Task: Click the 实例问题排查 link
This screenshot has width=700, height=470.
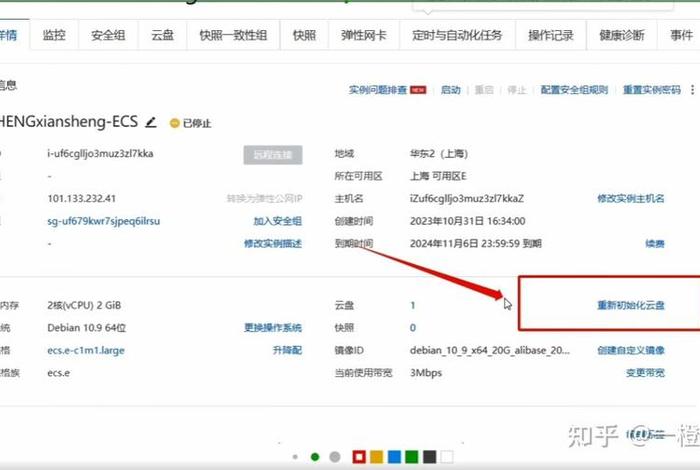Action: point(378,90)
